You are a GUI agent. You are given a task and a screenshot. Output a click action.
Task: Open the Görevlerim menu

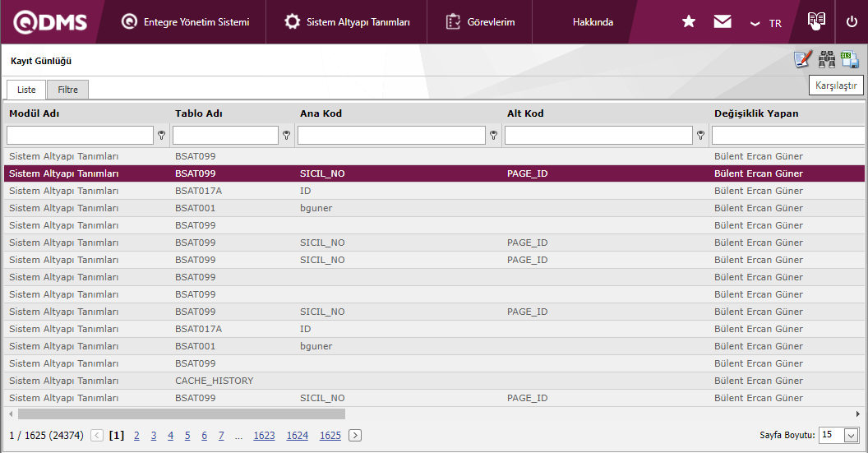480,22
